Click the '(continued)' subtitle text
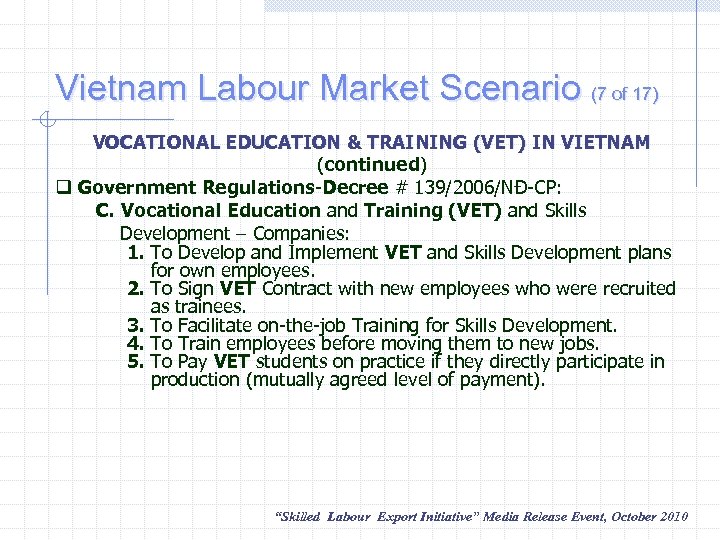 click(x=372, y=164)
